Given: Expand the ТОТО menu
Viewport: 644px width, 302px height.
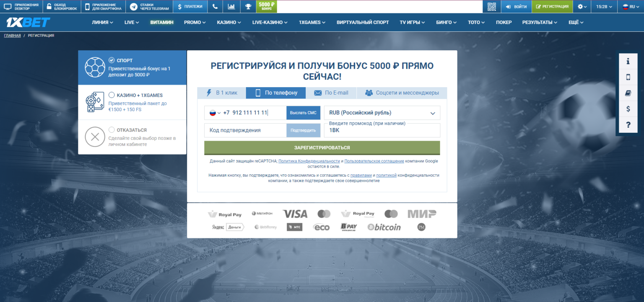Looking at the screenshot, I should click(x=476, y=22).
